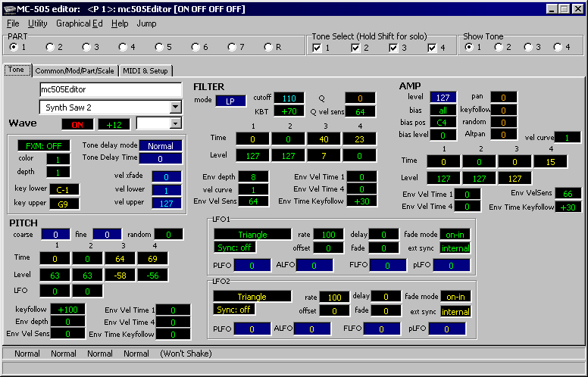Switch to the MIDI & Setup tab
Screen dimensions: 588x377
pos(145,71)
